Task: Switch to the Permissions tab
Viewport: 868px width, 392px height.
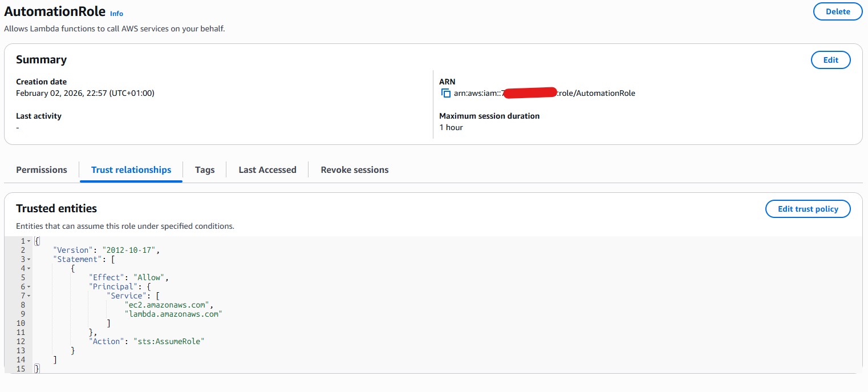Action: [42, 169]
